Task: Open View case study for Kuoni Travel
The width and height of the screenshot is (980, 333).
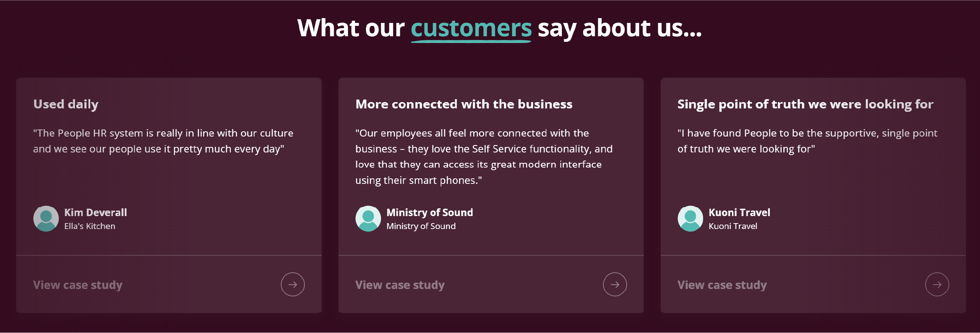Action: click(722, 285)
